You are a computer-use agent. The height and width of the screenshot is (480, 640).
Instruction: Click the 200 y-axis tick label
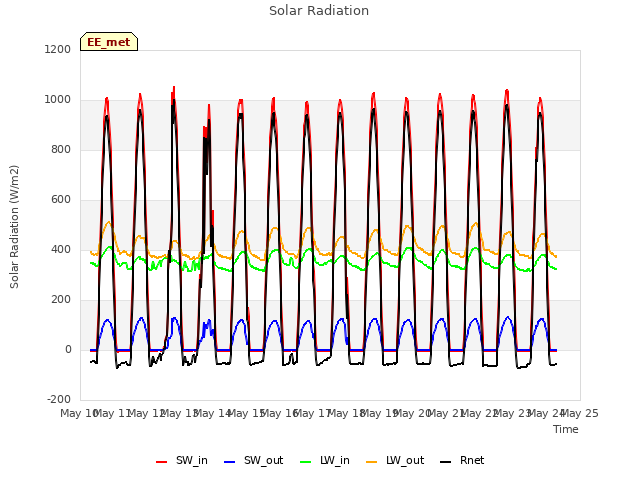click(61, 300)
